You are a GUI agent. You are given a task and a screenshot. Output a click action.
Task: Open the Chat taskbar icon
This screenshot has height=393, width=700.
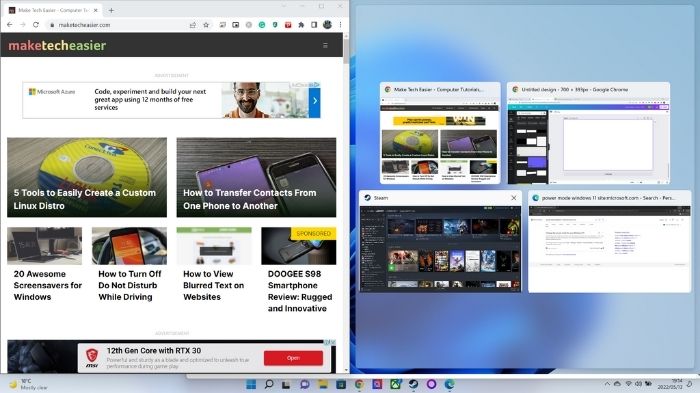(x=305, y=384)
